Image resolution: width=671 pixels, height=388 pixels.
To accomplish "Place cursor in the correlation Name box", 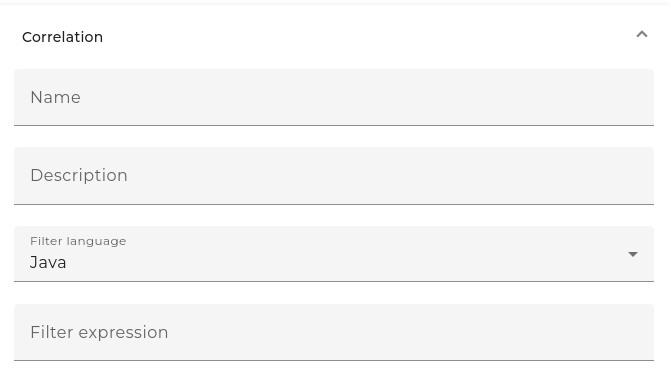I will click(334, 98).
